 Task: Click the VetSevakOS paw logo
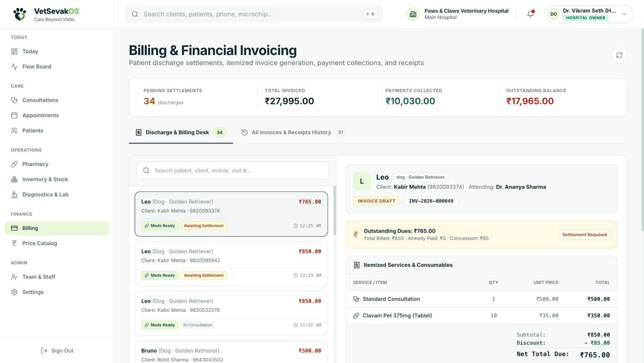tap(20, 14)
